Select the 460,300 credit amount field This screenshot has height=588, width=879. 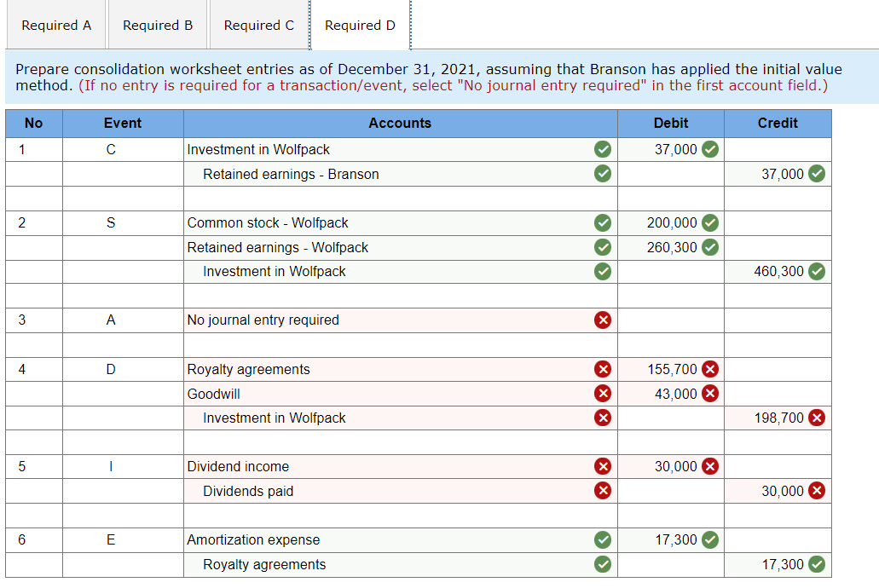pyautogui.click(x=778, y=271)
